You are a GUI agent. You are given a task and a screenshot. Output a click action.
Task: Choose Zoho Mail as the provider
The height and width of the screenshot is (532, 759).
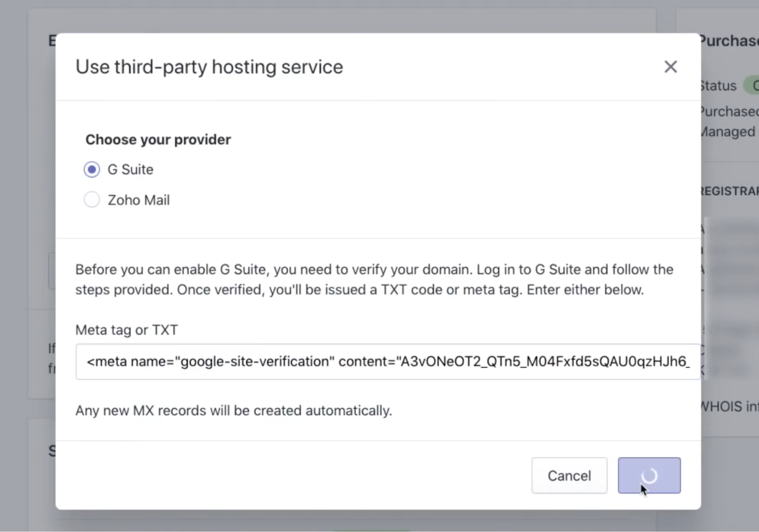click(91, 199)
